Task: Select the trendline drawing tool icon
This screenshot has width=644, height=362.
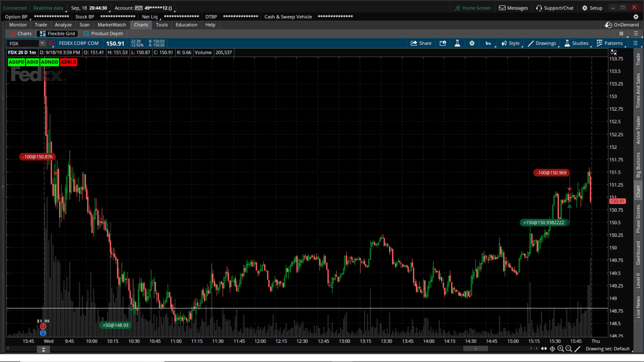Action: click(577, 349)
